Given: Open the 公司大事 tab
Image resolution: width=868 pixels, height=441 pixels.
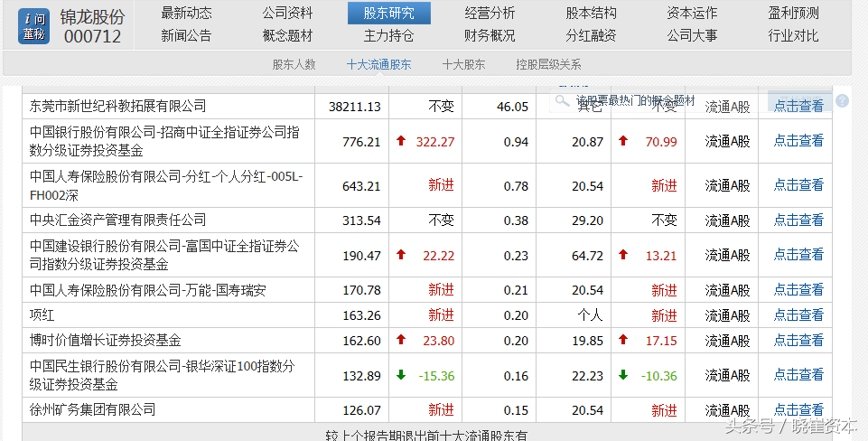Looking at the screenshot, I should [x=691, y=36].
